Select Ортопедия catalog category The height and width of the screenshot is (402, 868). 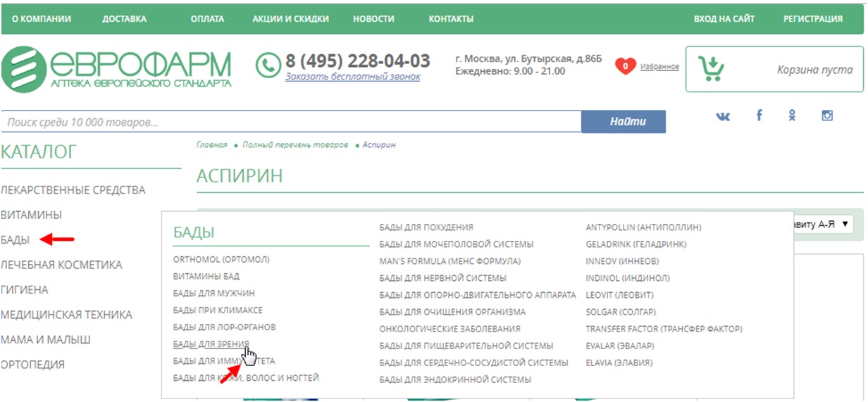[x=33, y=365]
